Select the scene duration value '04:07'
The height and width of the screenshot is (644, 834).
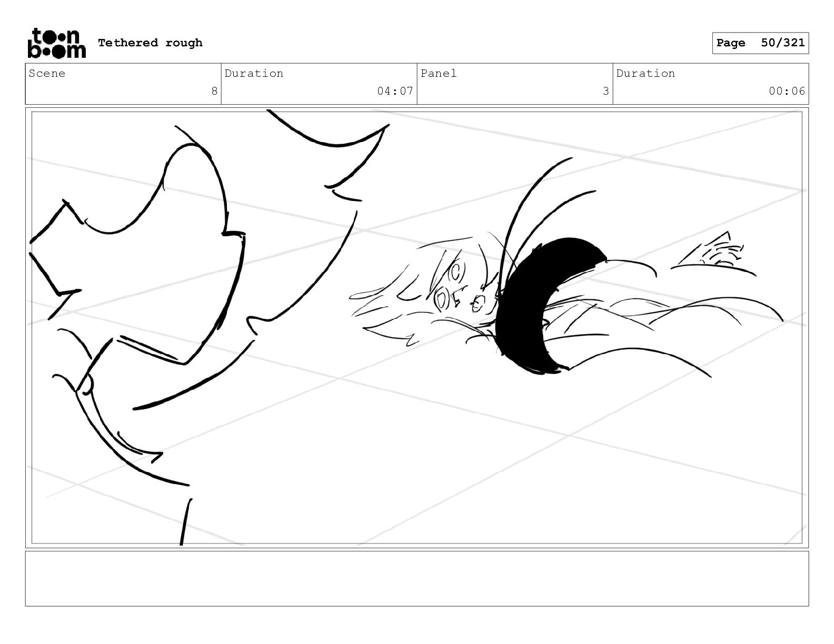point(395,91)
